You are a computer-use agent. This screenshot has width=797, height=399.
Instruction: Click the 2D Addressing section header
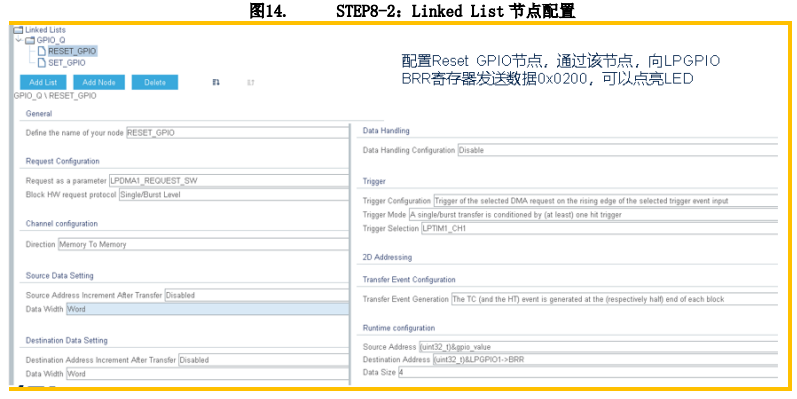(x=387, y=257)
